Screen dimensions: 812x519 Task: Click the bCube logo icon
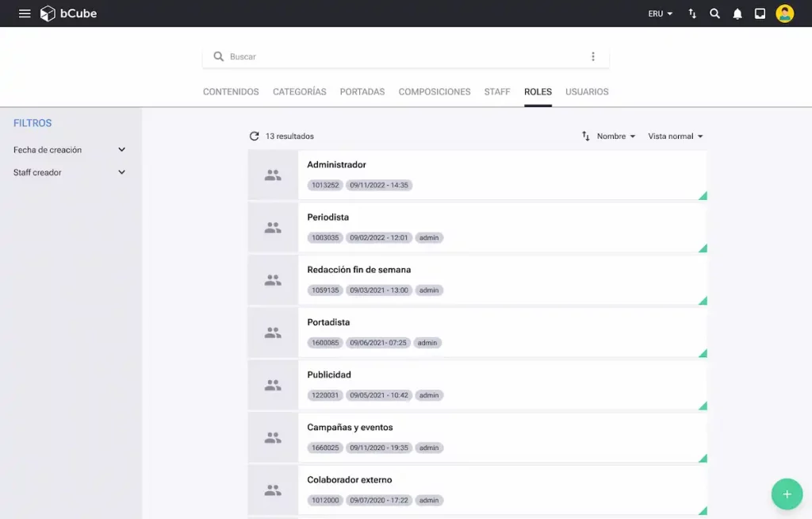(x=48, y=13)
